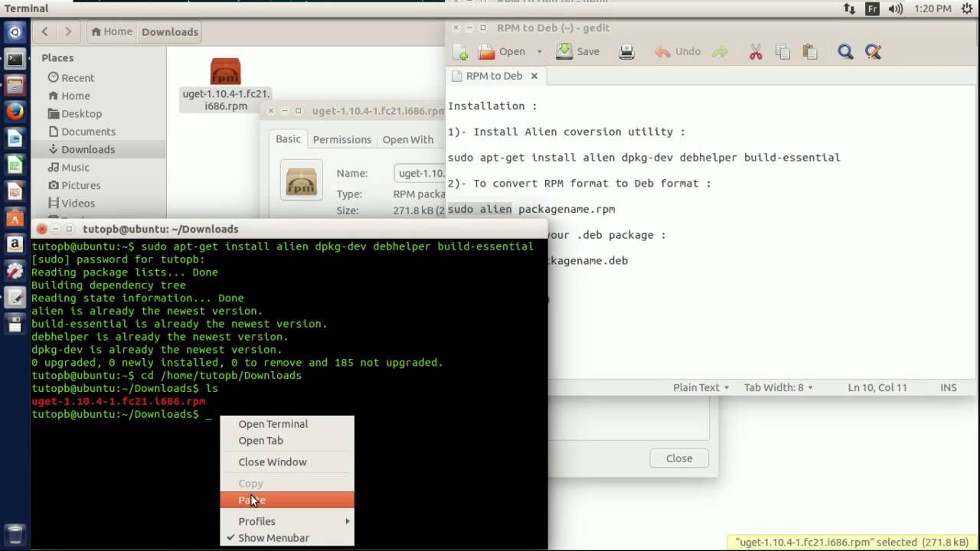The height and width of the screenshot is (551, 980).
Task: Click Terminal icon in launcher
Action: (x=15, y=59)
